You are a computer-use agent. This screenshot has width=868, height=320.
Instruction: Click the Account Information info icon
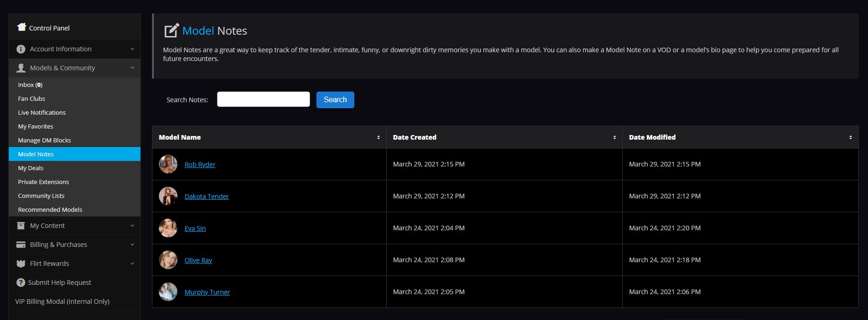click(21, 49)
